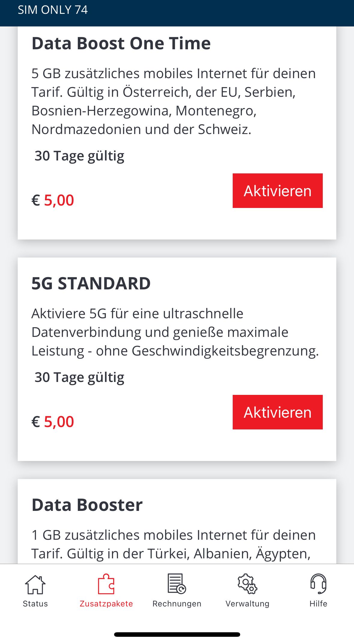354x644 pixels.
Task: Tap the SIM ONLY 74 header title
Action: [x=53, y=10]
